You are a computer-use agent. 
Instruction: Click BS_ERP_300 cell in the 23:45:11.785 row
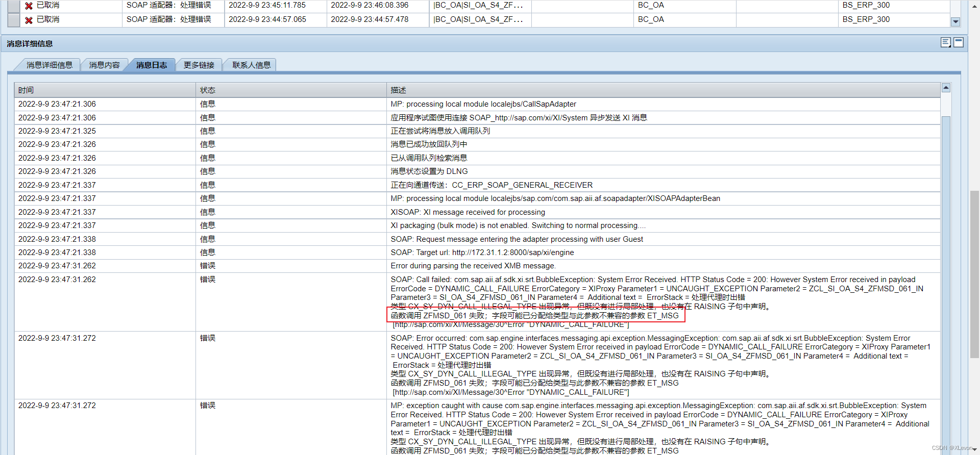tap(866, 5)
